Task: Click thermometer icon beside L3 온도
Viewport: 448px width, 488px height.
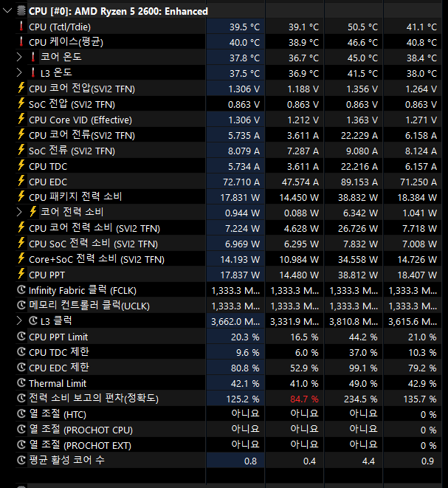Action: (x=33, y=73)
